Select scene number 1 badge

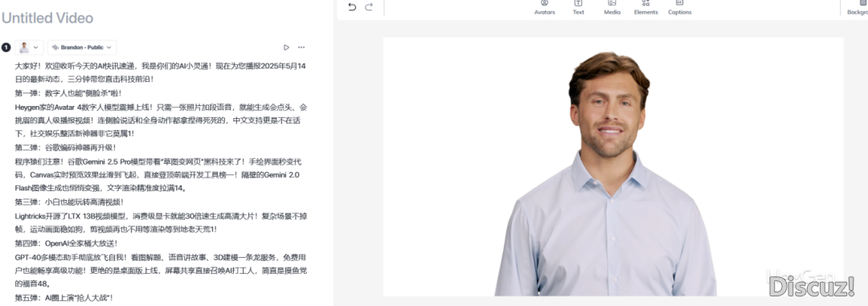pos(6,47)
